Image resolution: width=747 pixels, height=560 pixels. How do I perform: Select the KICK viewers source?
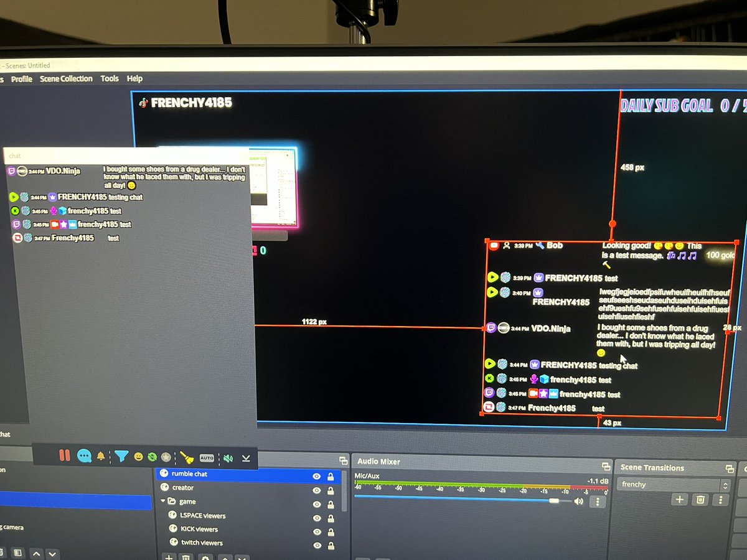click(199, 529)
